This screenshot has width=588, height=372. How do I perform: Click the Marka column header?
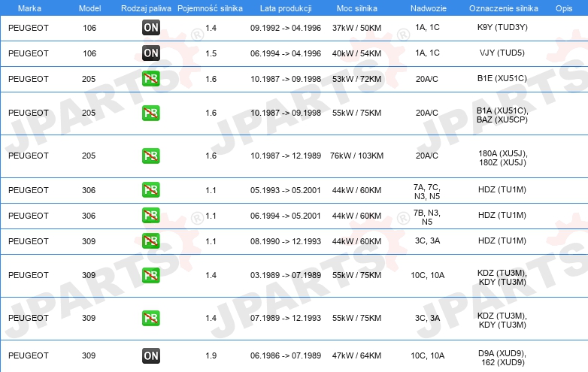(29, 8)
